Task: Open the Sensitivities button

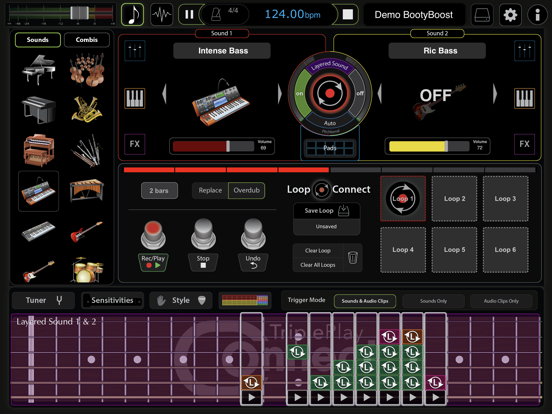Action: pyautogui.click(x=112, y=300)
